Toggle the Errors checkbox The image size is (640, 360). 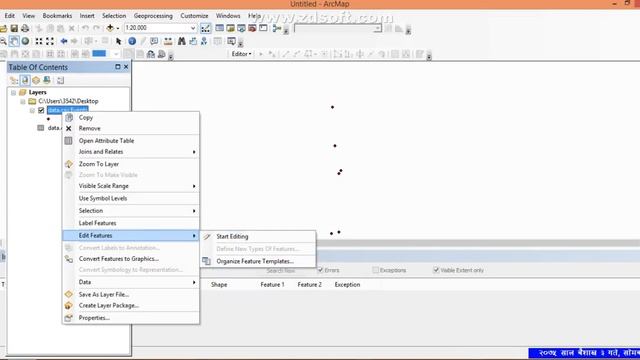pos(320,270)
